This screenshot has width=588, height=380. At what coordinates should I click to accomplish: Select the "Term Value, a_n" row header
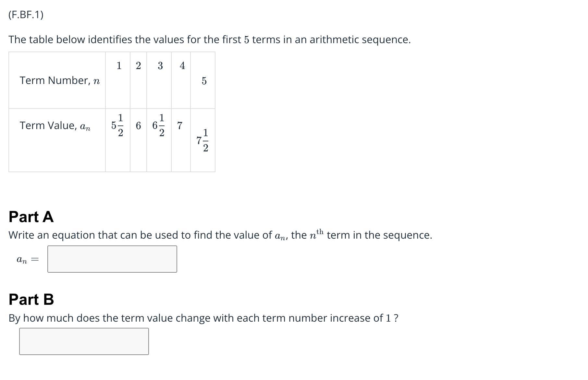[55, 125]
